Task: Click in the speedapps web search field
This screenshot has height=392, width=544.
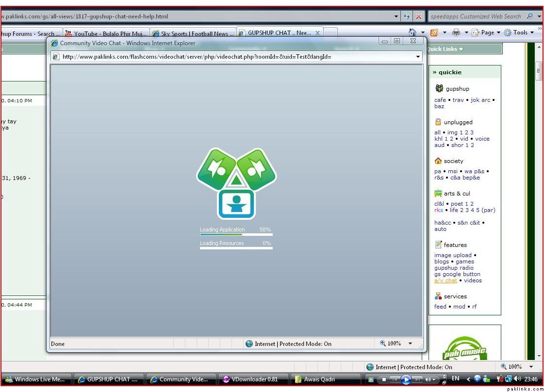Action: click(x=476, y=16)
